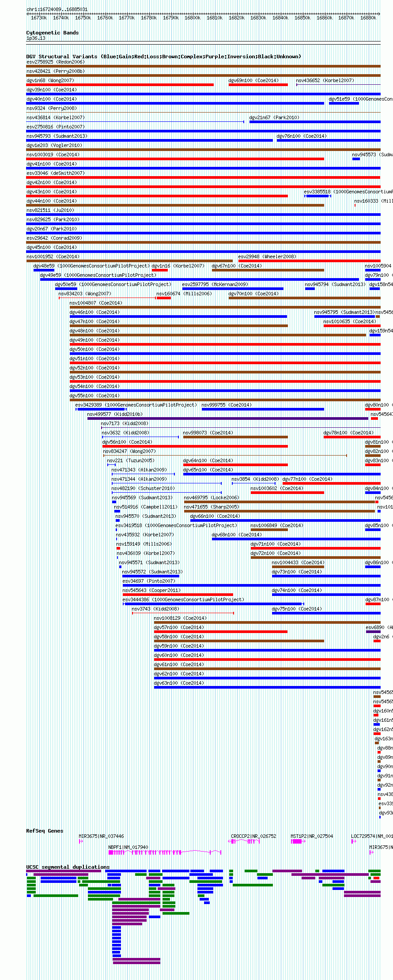
Task: Click the CROCCP2 gene glyph
Action: tap(244, 841)
